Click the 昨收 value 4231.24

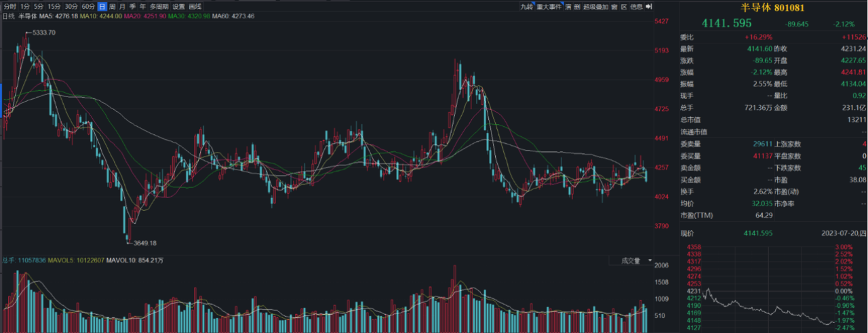tap(853, 49)
